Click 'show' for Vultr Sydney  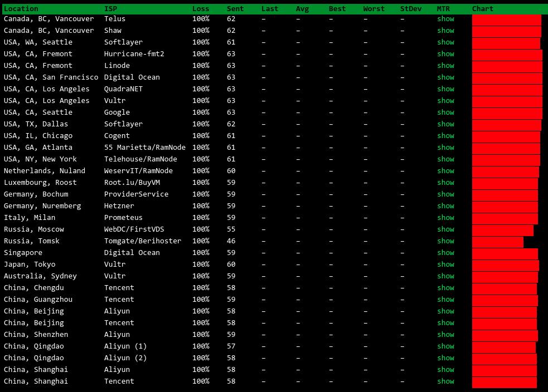445,276
